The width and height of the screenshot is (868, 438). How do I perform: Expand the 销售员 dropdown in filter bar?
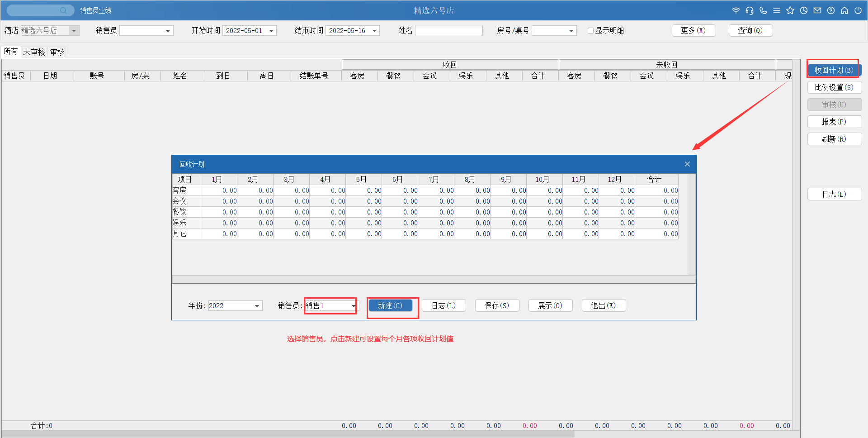point(168,31)
